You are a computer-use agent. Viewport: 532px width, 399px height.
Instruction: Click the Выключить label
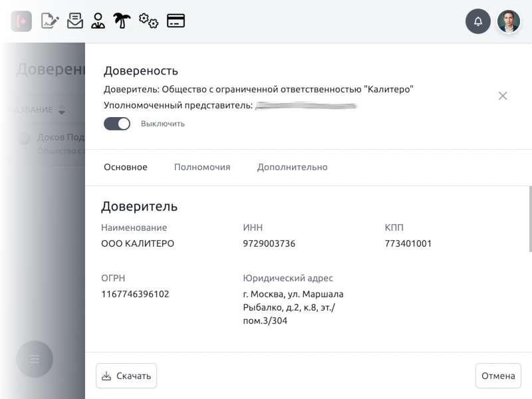click(163, 124)
